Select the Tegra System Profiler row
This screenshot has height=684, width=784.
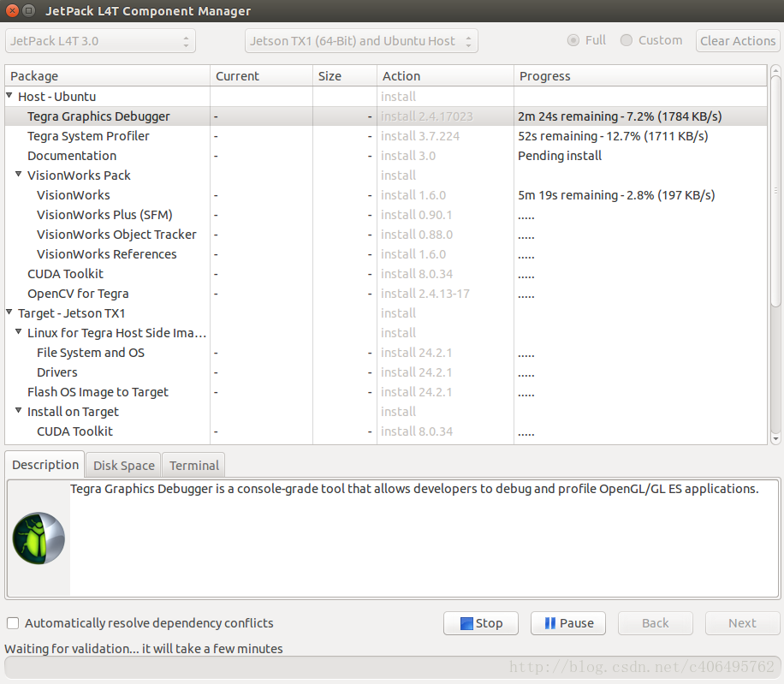coord(386,136)
